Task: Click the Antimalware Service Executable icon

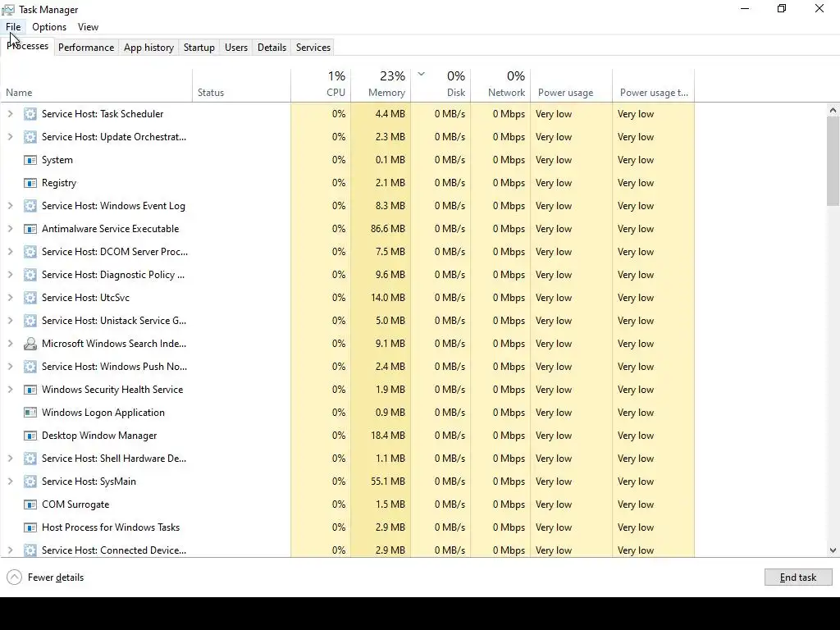Action: click(30, 229)
